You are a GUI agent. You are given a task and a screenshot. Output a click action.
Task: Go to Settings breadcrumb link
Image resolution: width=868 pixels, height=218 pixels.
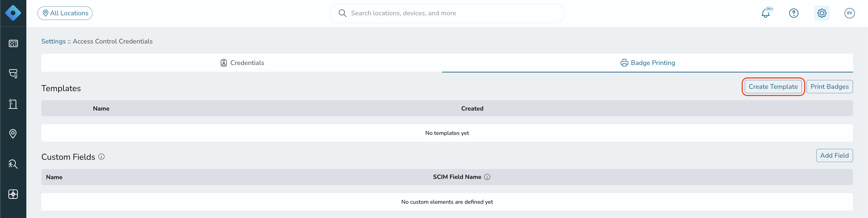[53, 41]
